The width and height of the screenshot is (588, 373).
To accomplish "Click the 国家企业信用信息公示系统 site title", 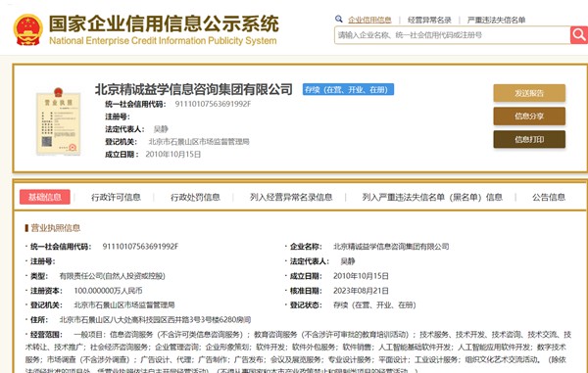I will coord(164,23).
